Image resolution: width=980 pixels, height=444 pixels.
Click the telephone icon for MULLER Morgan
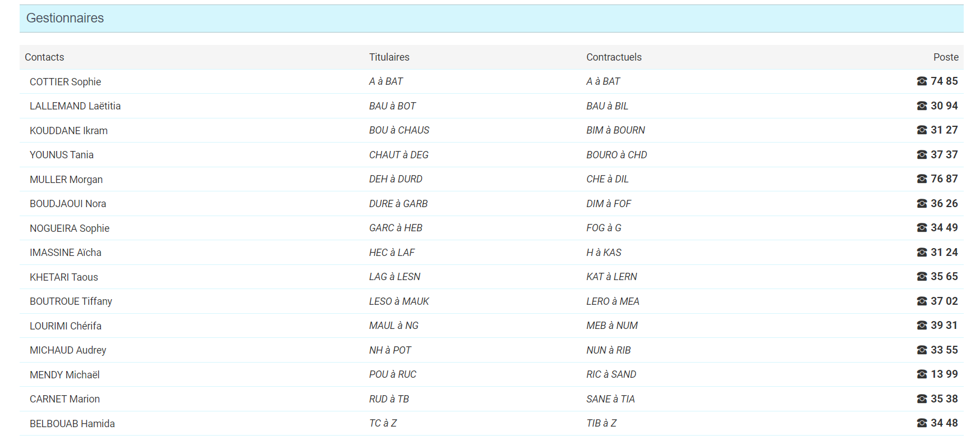[922, 179]
